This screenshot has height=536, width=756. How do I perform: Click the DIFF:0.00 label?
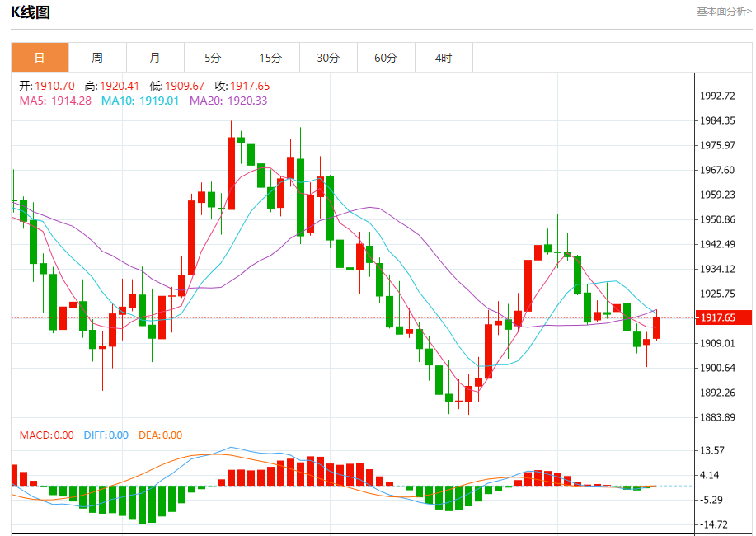pyautogui.click(x=106, y=435)
